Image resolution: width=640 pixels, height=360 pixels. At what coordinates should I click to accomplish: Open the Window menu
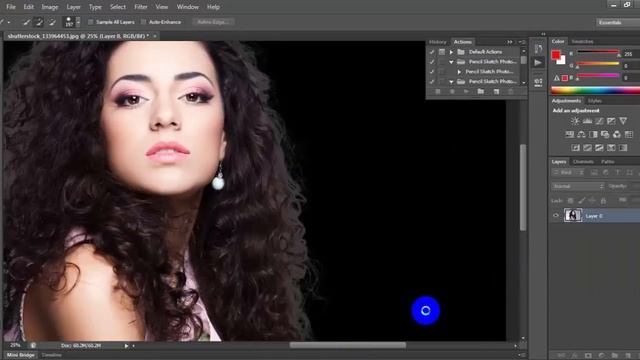(x=188, y=7)
